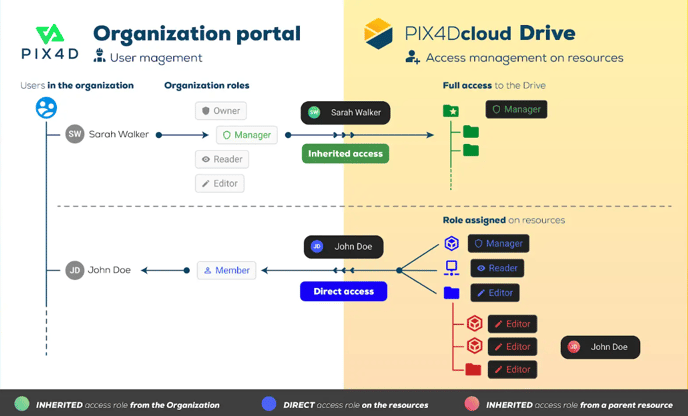Select the Owner organization role

221,111
